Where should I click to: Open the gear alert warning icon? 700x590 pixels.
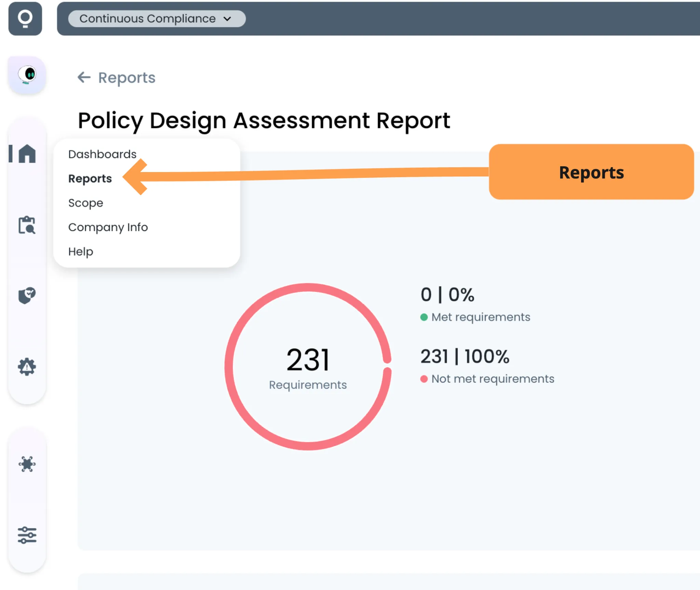coord(27,367)
